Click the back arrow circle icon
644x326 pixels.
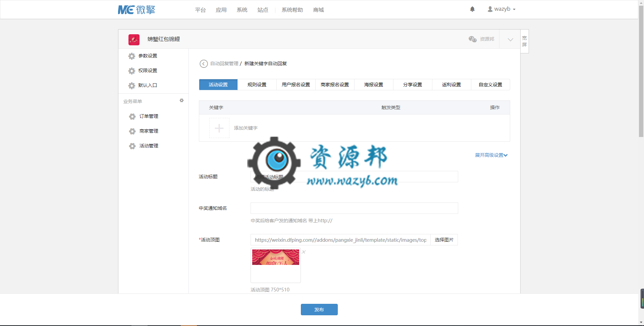204,64
